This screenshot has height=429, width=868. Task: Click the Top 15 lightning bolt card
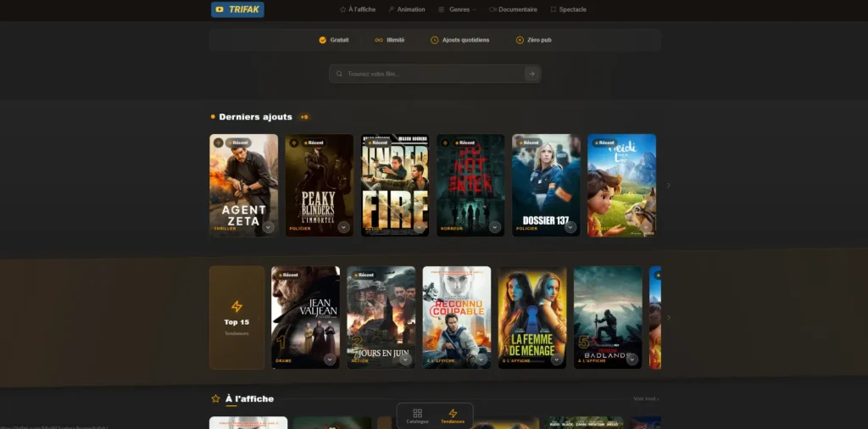click(236, 317)
